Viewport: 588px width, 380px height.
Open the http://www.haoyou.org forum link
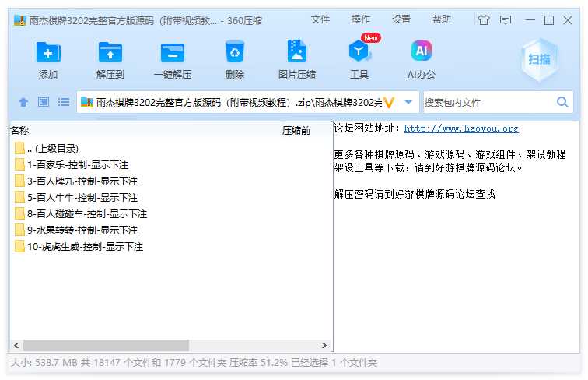click(461, 128)
